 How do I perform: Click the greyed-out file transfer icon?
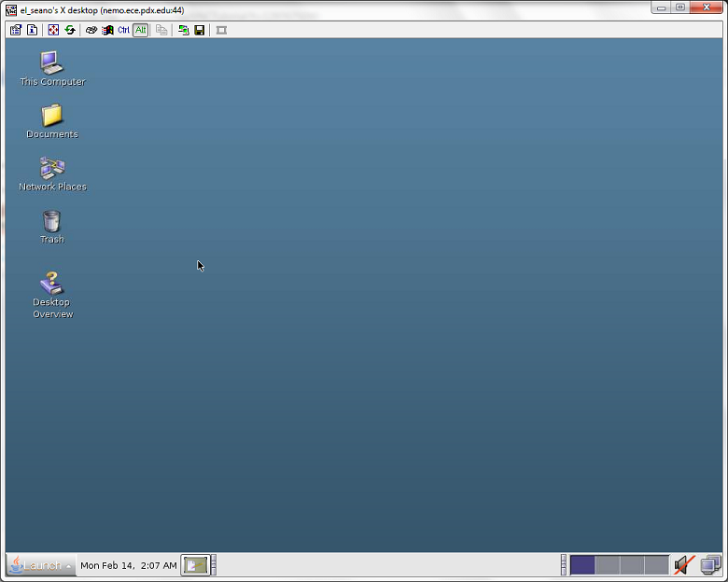tap(161, 30)
